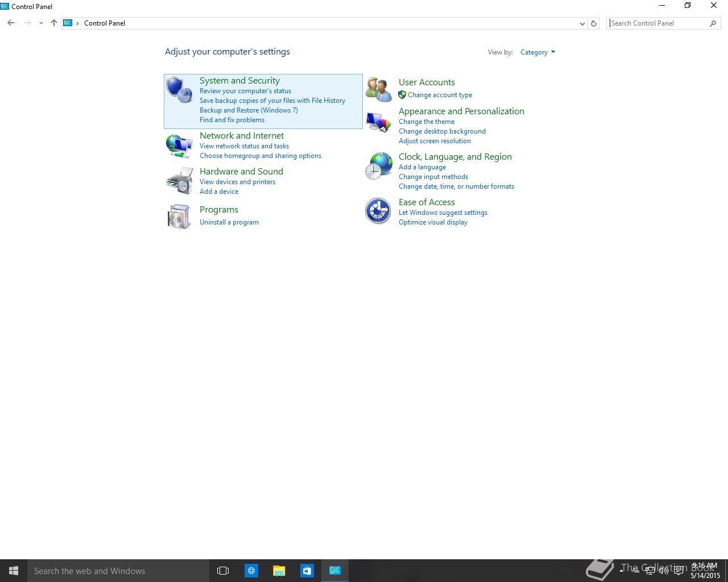The height and width of the screenshot is (582, 728).
Task: Open the taskbar clock and date
Action: coord(705,571)
